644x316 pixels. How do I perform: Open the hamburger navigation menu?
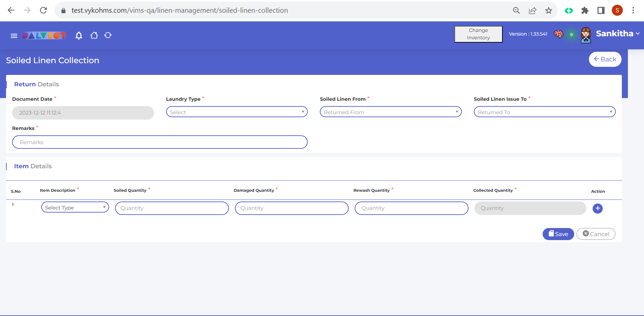pos(14,36)
